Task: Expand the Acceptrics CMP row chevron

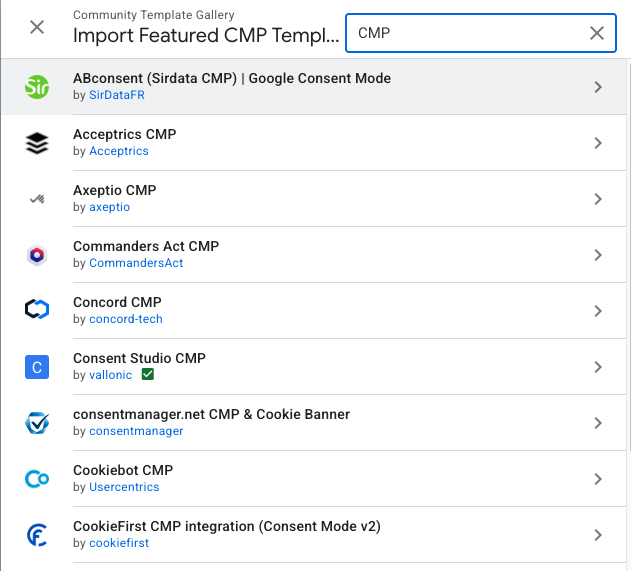Action: [x=598, y=143]
